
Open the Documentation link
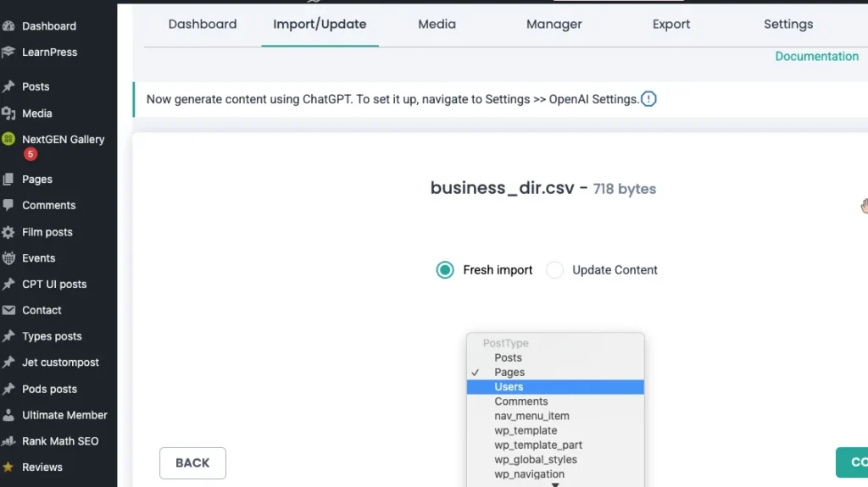coord(816,57)
